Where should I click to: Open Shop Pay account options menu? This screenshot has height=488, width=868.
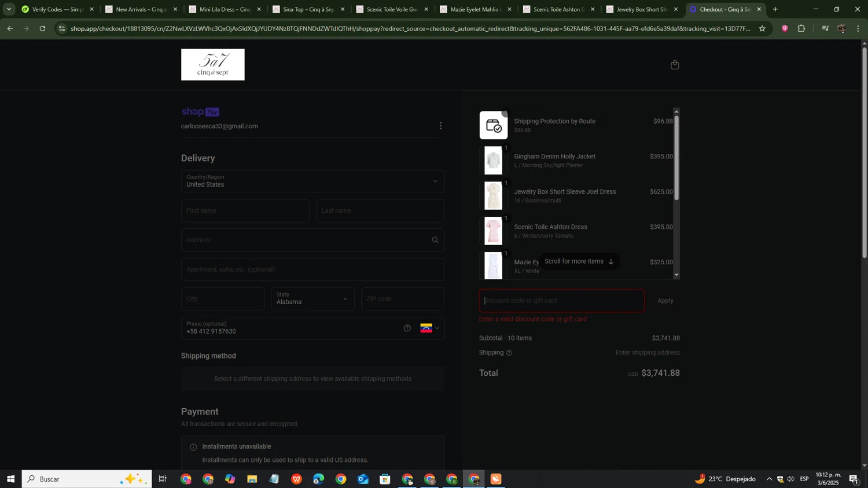pyautogui.click(x=441, y=126)
